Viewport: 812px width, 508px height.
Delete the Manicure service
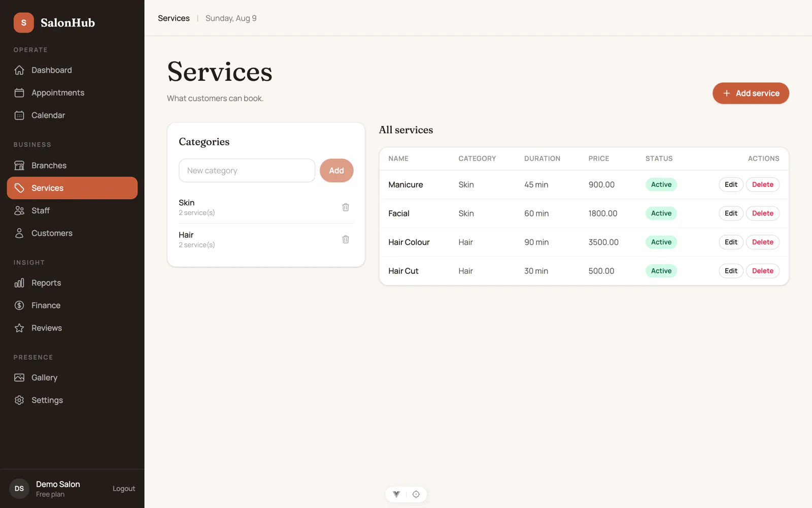pyautogui.click(x=763, y=184)
